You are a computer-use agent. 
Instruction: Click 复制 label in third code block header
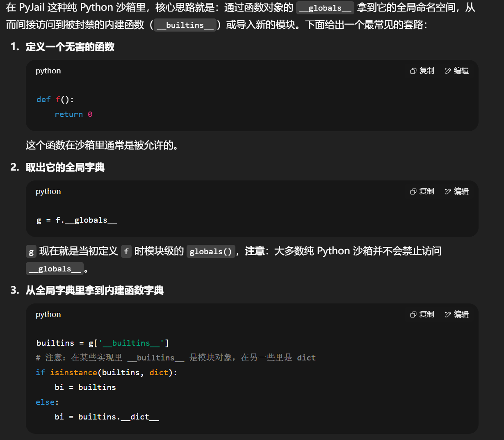click(x=426, y=315)
